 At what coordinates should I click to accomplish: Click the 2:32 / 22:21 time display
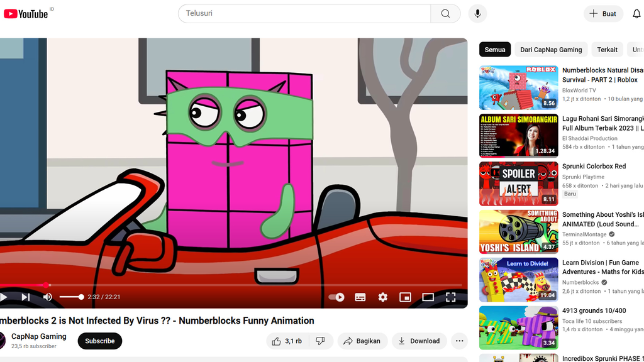104,297
